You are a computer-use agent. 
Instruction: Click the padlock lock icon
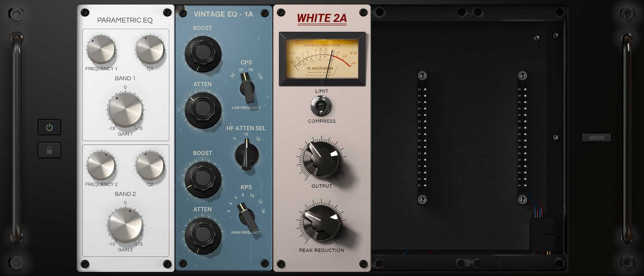click(49, 150)
